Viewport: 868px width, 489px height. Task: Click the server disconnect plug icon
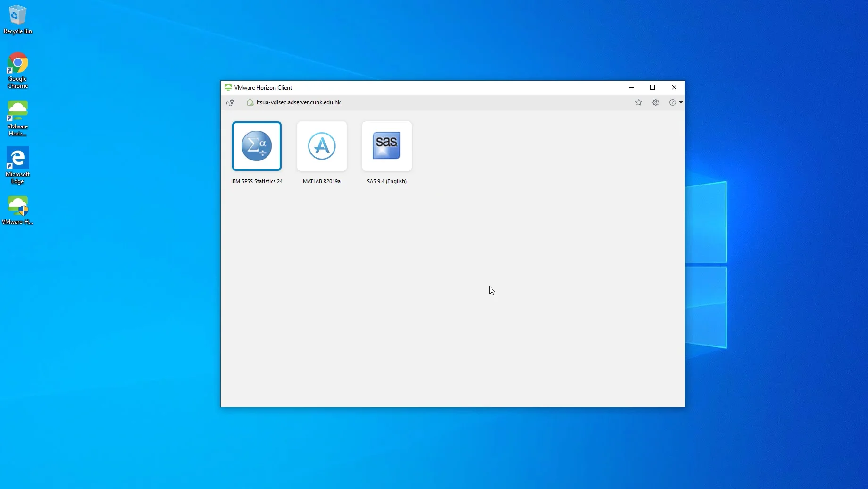(231, 102)
